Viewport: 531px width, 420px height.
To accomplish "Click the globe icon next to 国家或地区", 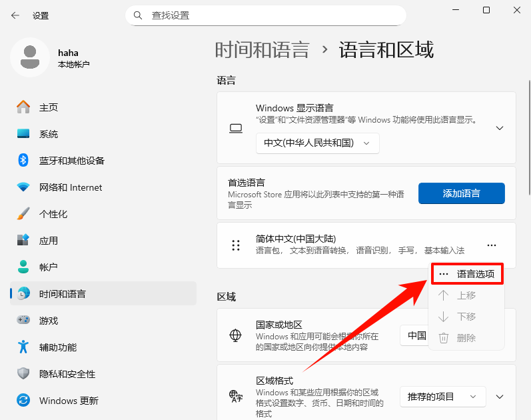I will pyautogui.click(x=235, y=335).
